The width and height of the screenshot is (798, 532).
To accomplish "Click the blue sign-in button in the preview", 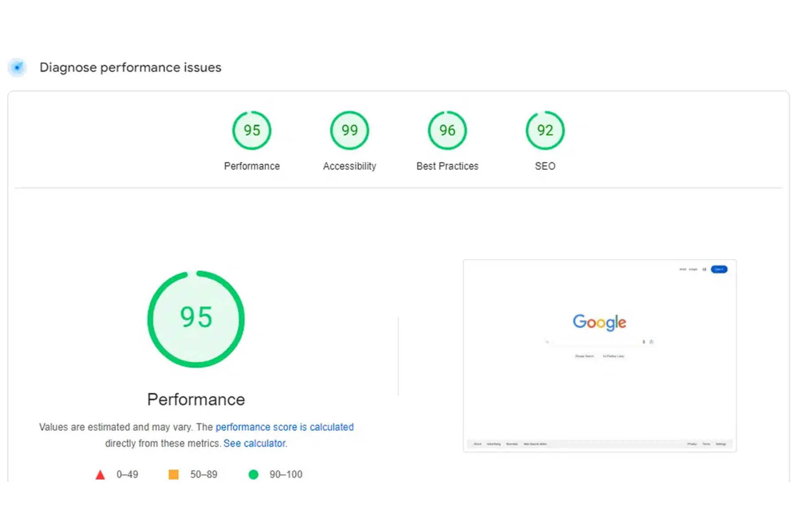I will [719, 269].
